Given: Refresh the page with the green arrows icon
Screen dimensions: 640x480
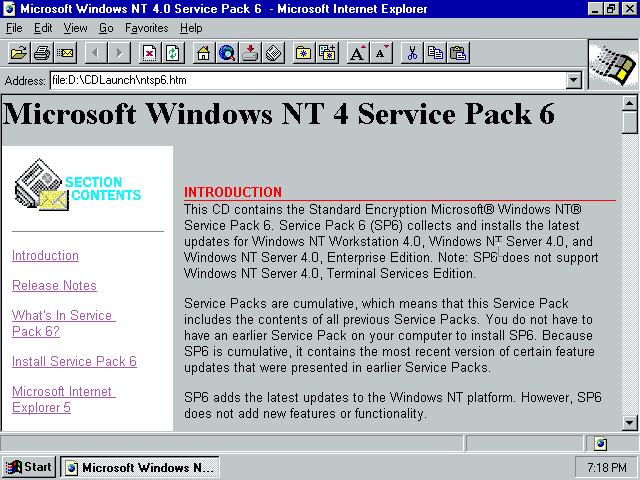Looking at the screenshot, I should 173,53.
